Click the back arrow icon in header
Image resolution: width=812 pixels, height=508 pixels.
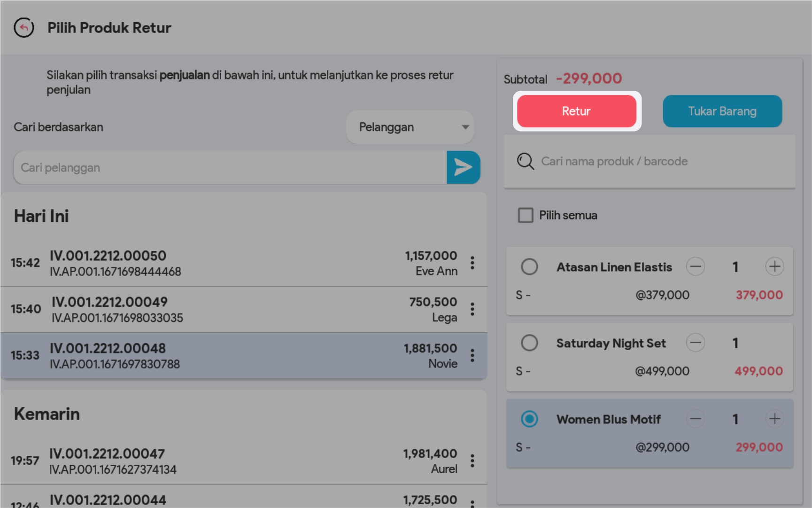point(24,28)
